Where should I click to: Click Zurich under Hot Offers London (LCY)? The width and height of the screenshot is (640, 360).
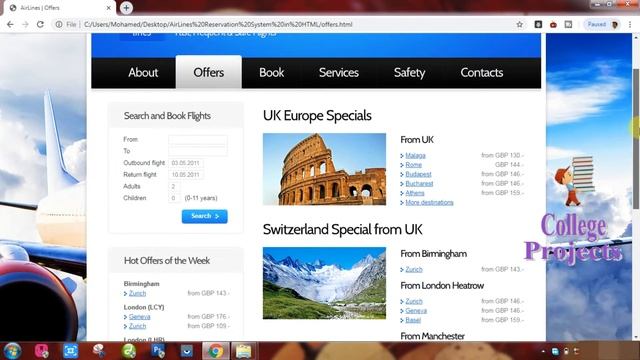tap(137, 326)
